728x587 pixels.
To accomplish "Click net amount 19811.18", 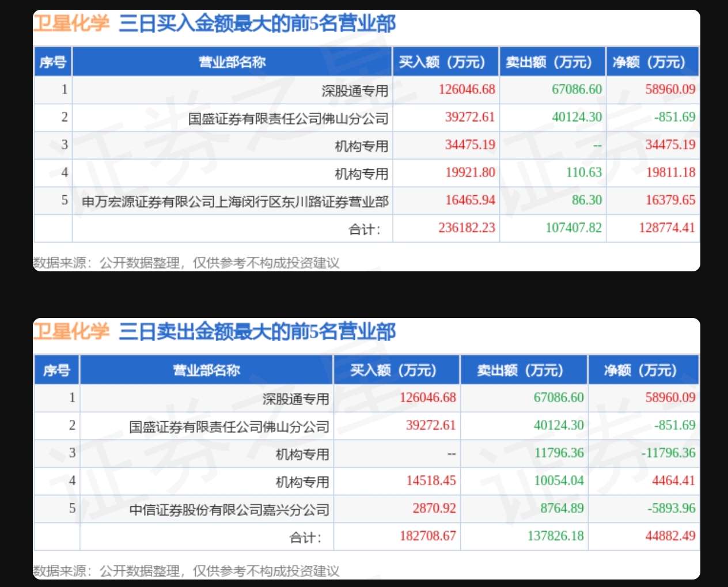I will click(670, 172).
